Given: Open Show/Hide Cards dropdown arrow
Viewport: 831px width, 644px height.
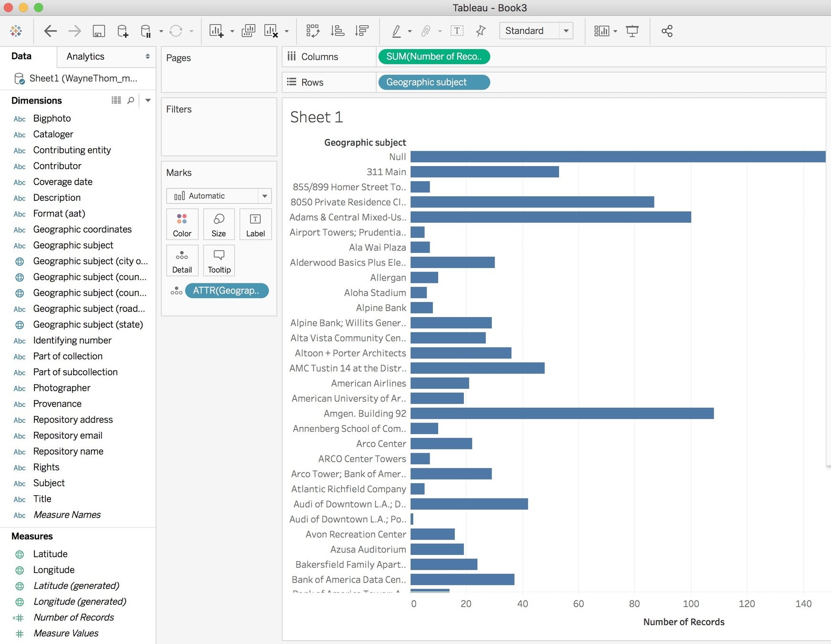Looking at the screenshot, I should 615,31.
